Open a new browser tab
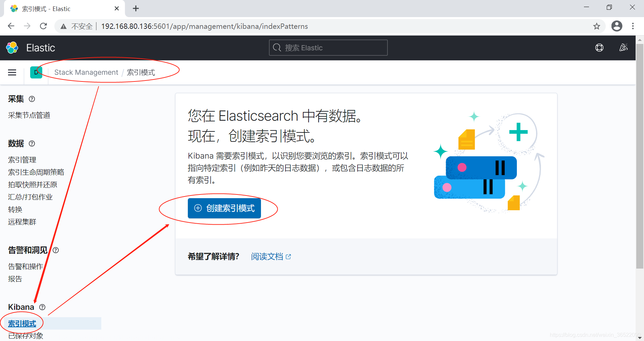 (x=136, y=9)
